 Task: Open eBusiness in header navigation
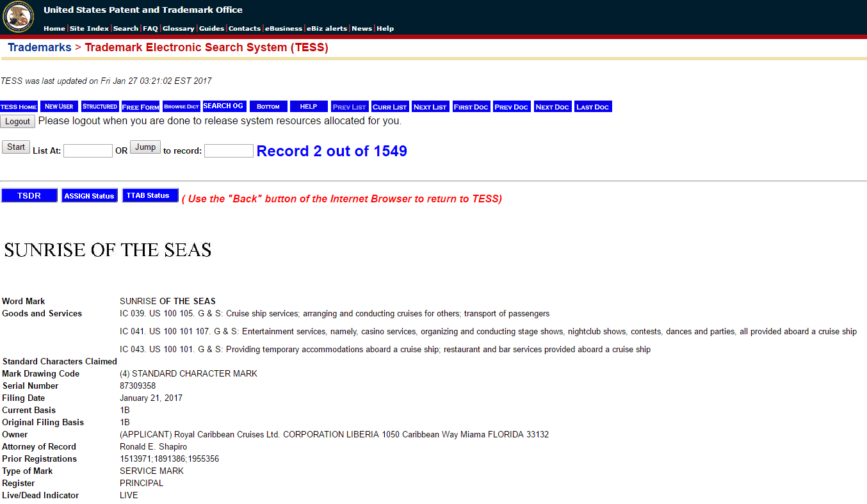pyautogui.click(x=284, y=28)
